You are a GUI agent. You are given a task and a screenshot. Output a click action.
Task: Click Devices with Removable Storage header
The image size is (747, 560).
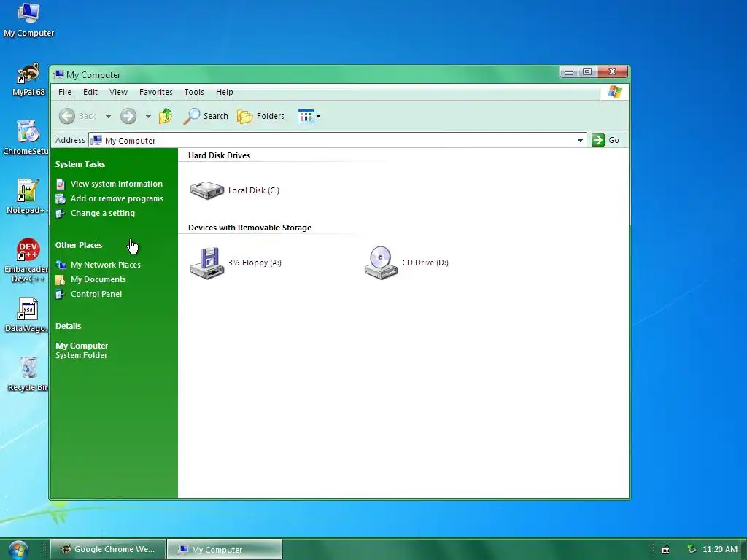point(249,228)
